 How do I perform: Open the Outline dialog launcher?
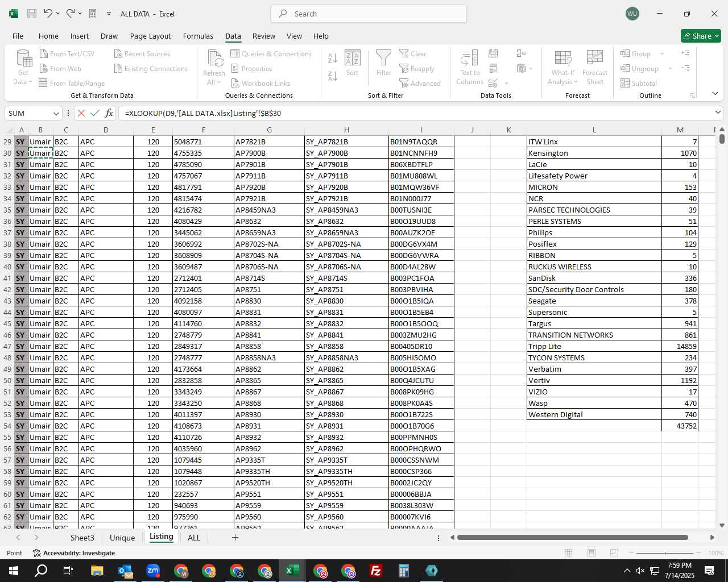tap(692, 95)
